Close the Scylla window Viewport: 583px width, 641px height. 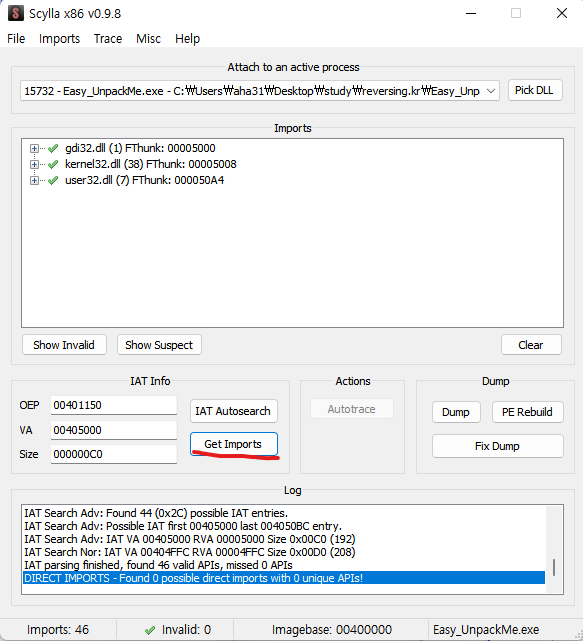coord(562,13)
